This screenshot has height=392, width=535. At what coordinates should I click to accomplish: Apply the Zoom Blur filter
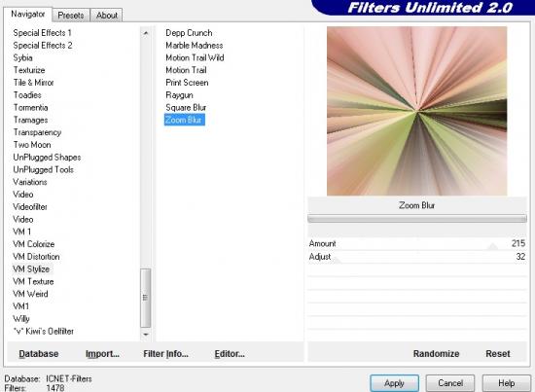click(394, 383)
